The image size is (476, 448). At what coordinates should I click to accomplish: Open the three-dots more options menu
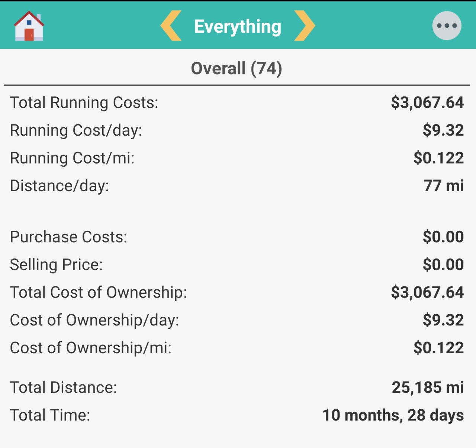point(447,26)
